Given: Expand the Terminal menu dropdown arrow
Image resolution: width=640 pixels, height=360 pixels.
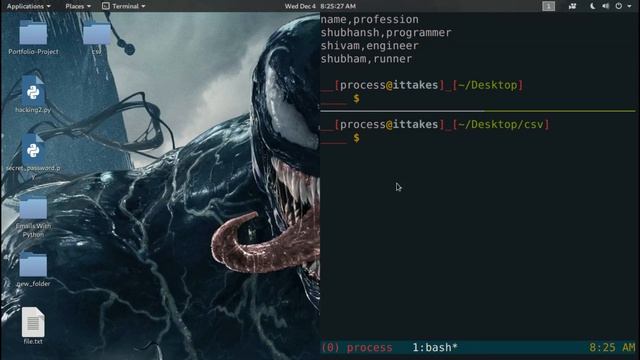Looking at the screenshot, I should 143,7.
